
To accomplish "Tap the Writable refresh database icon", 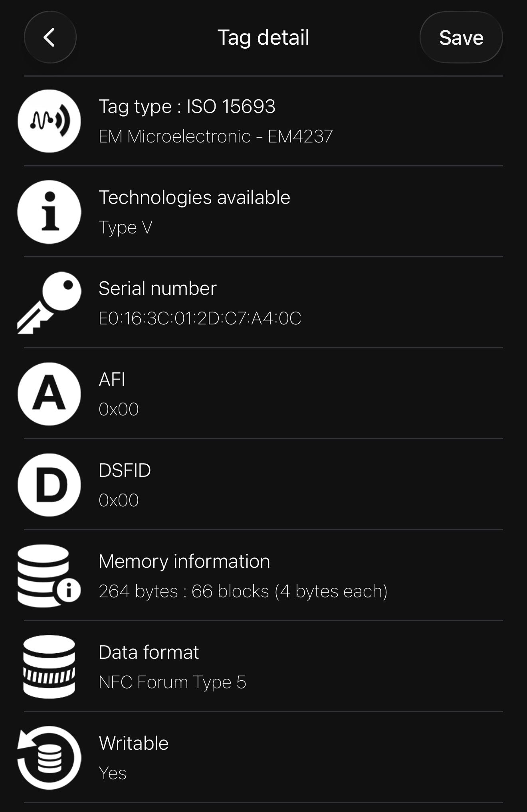I will click(x=49, y=758).
